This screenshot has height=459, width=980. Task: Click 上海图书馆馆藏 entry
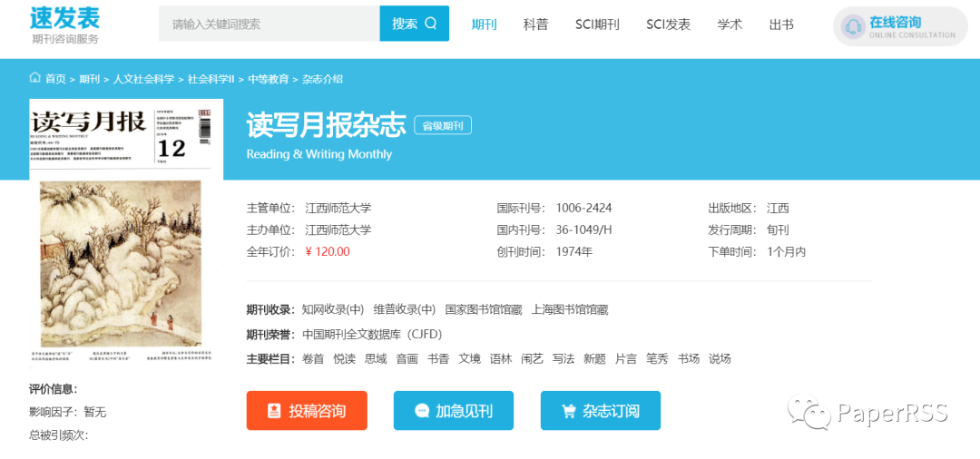point(570,309)
